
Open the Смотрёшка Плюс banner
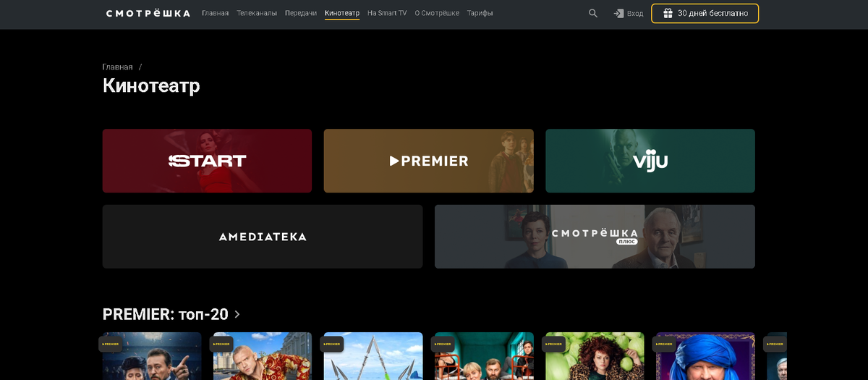(x=595, y=237)
